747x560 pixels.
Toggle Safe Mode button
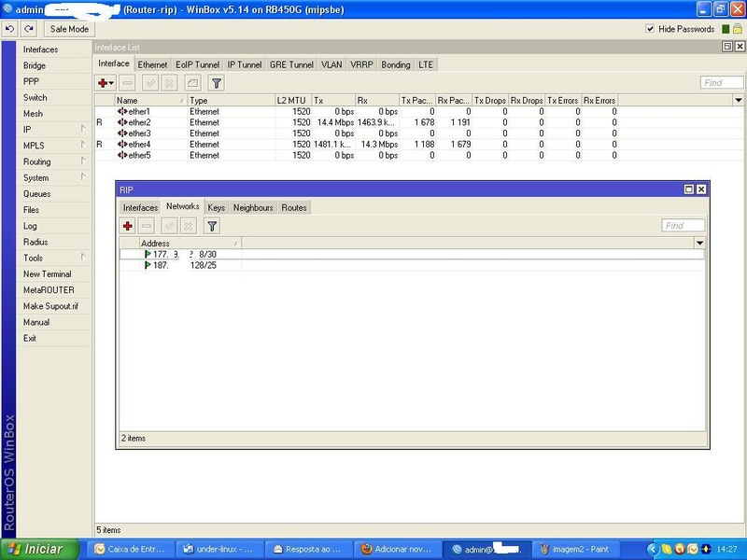69,29
